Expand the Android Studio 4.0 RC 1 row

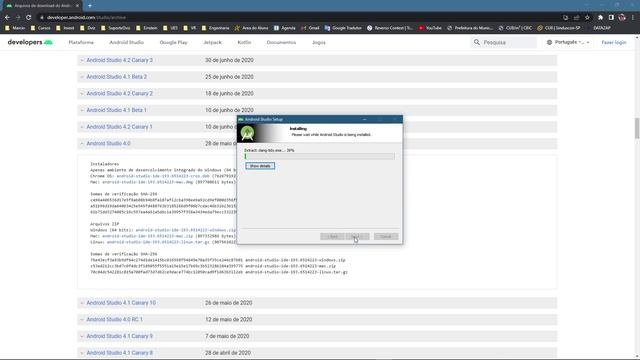[x=317, y=320]
